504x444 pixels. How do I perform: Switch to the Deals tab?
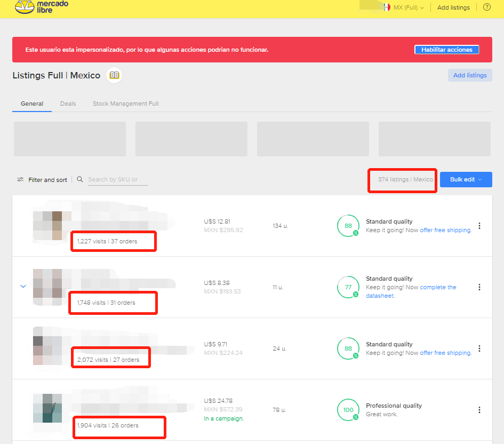tap(68, 104)
